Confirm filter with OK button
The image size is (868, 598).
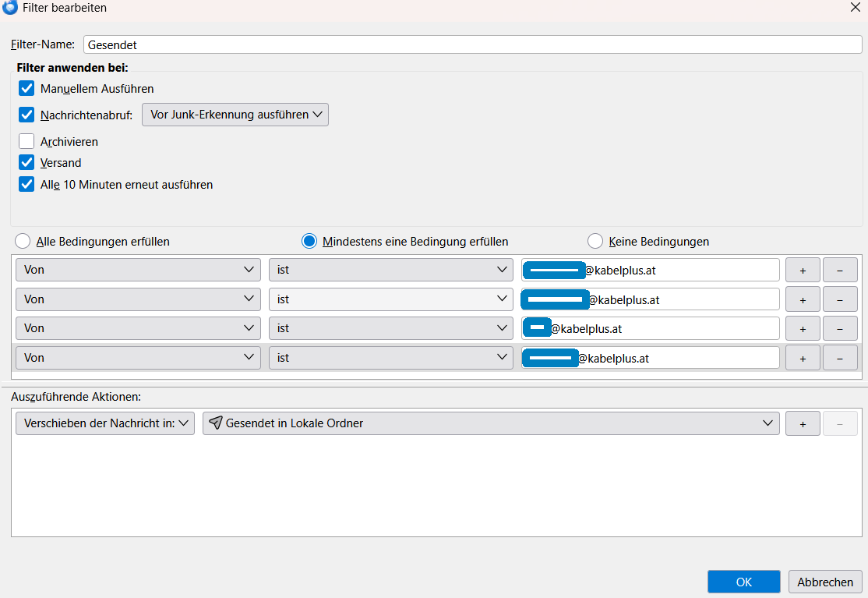(744, 582)
